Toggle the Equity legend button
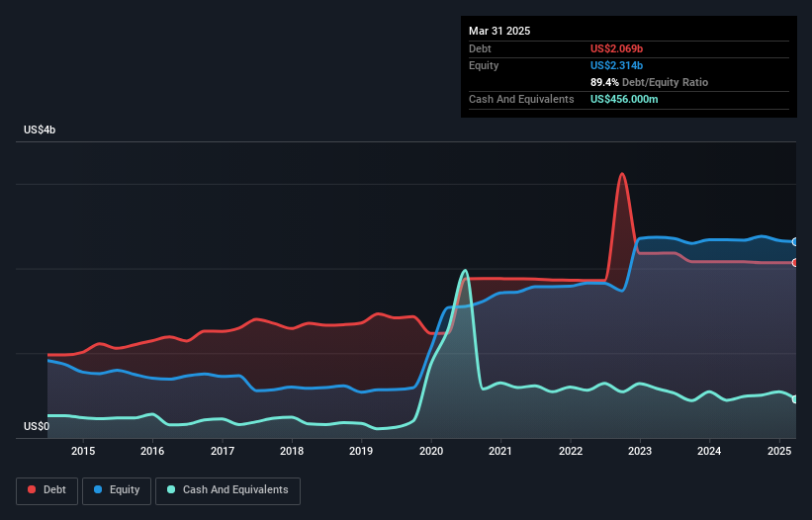Image resolution: width=812 pixels, height=520 pixels. click(x=117, y=490)
